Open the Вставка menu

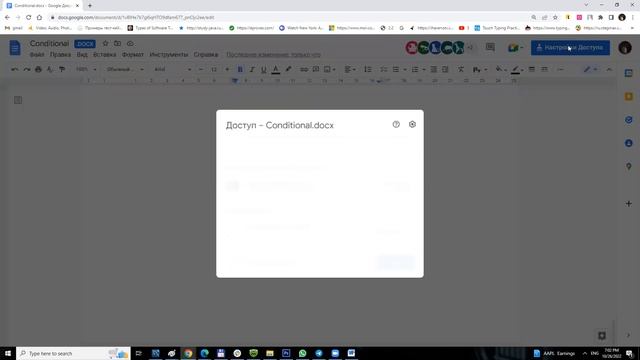[x=104, y=55]
